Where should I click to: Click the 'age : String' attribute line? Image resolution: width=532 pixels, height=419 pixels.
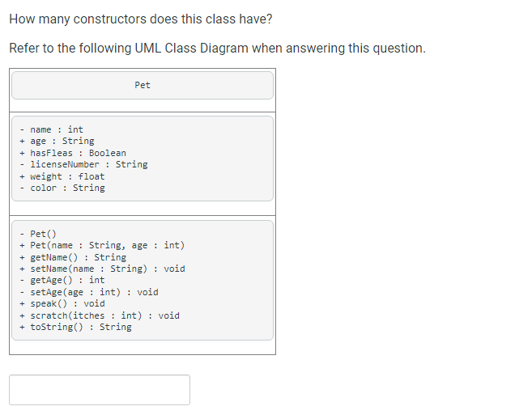pyautogui.click(x=57, y=141)
